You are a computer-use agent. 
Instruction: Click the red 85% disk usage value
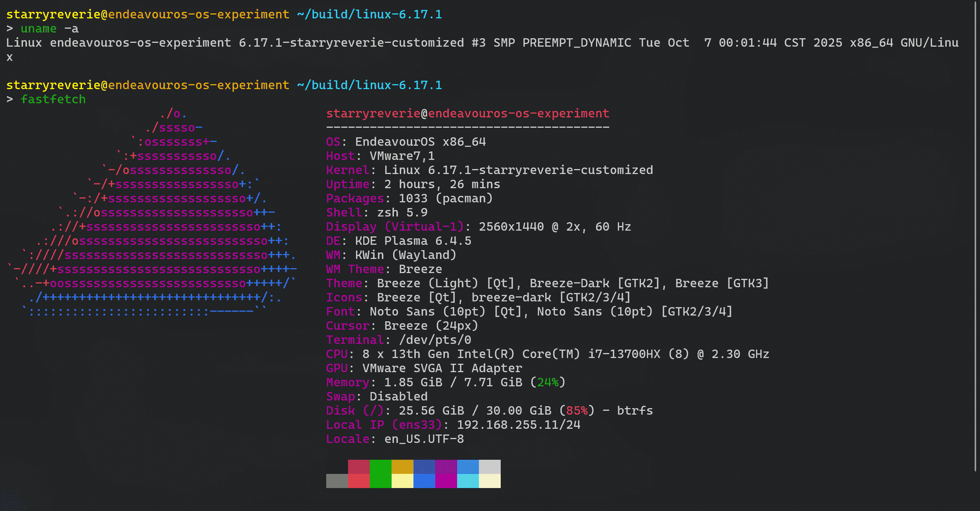[577, 411]
